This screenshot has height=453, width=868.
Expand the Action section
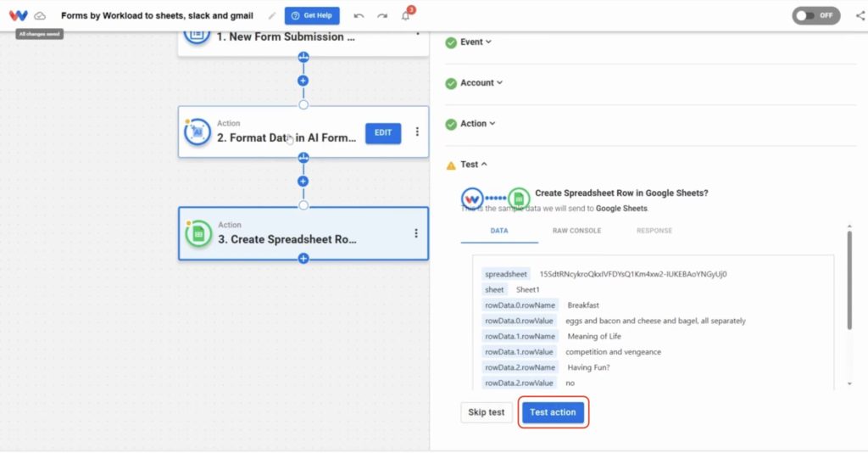(478, 124)
